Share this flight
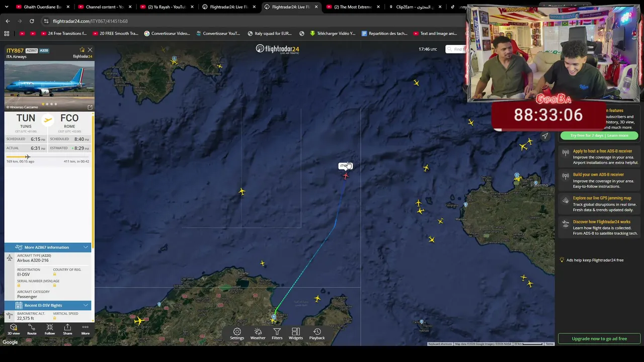Screen dimensions: 644x362 click(x=67, y=329)
